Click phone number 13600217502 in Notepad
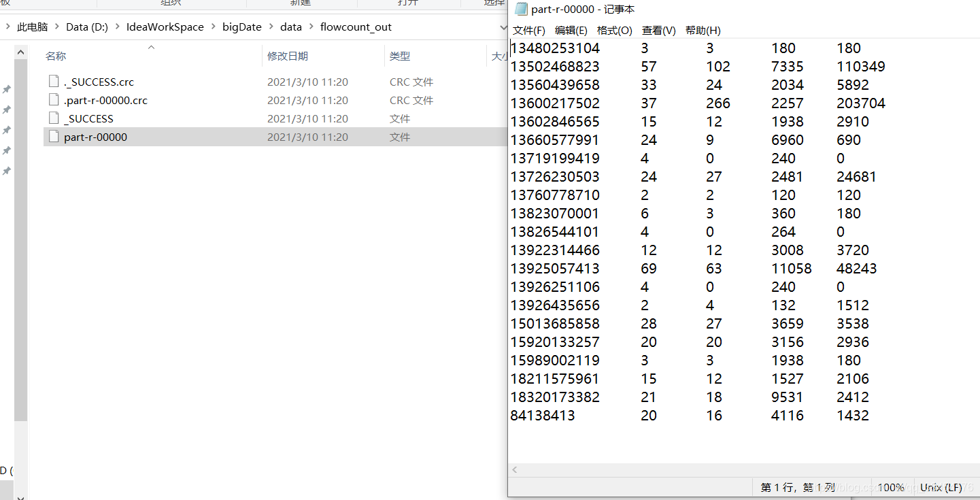 555,103
